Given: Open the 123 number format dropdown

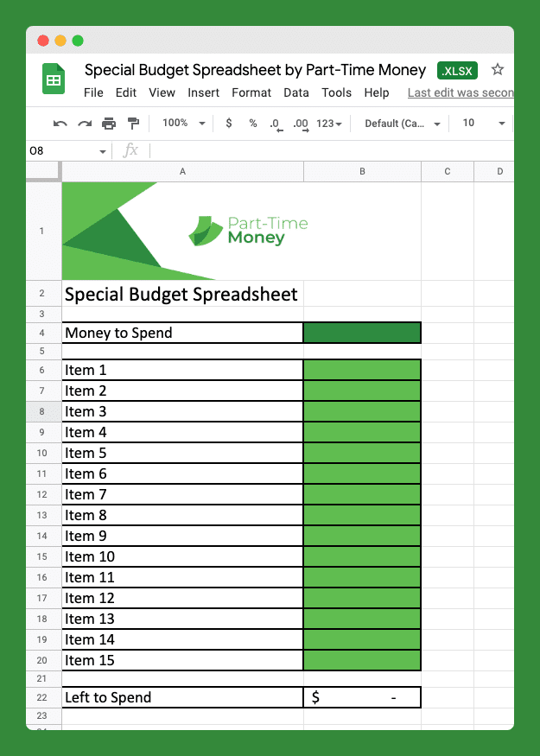Looking at the screenshot, I should pos(329,124).
